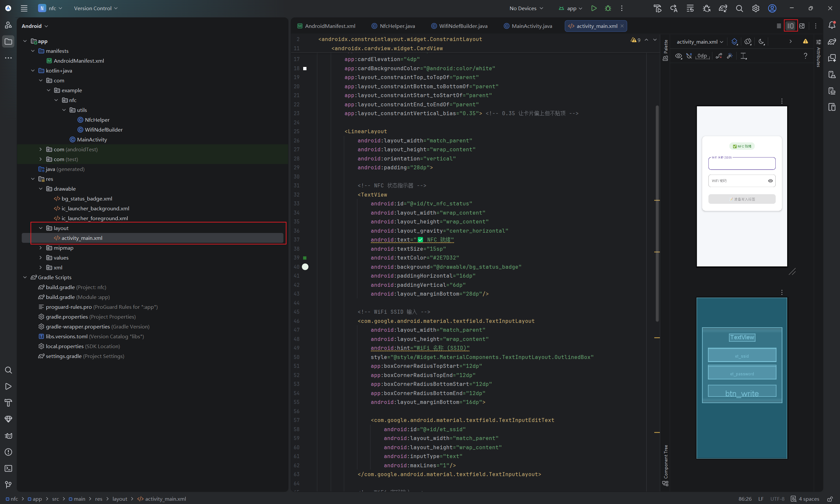The image size is (840, 504).
Task: Open the nfc project dropdown
Action: [x=50, y=8]
